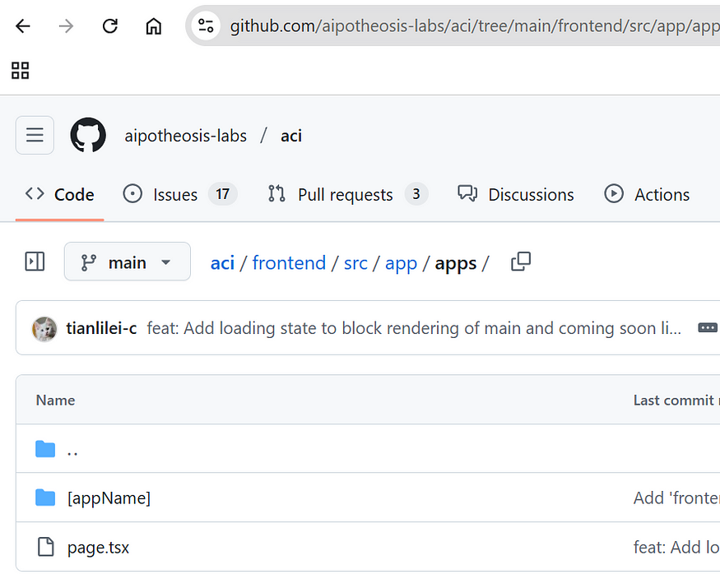Open the page.tsx commit message link
720x588 pixels.
(676, 547)
